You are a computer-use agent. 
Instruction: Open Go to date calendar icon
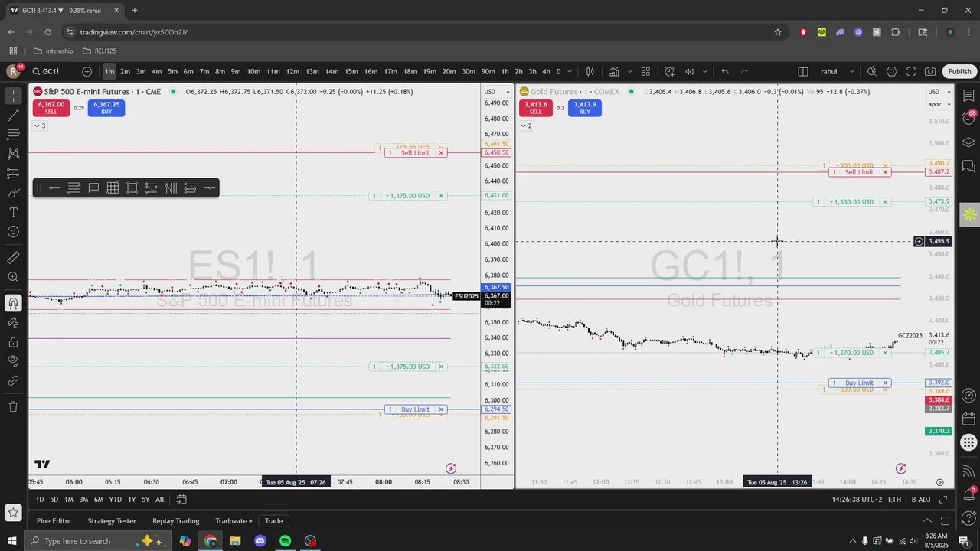pos(181,500)
